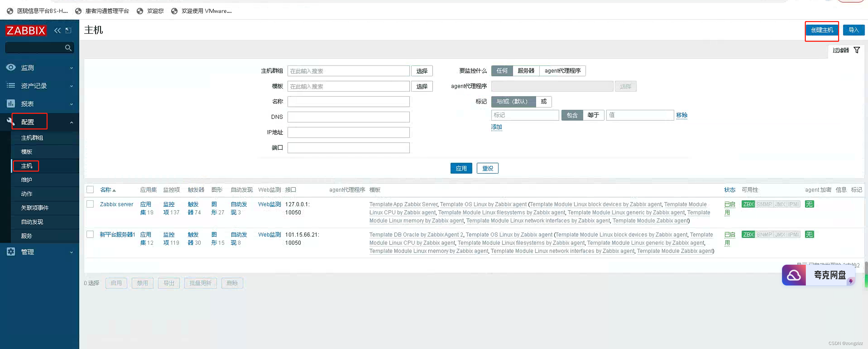
Task: Focus the IP地址 input field
Action: [x=348, y=132]
